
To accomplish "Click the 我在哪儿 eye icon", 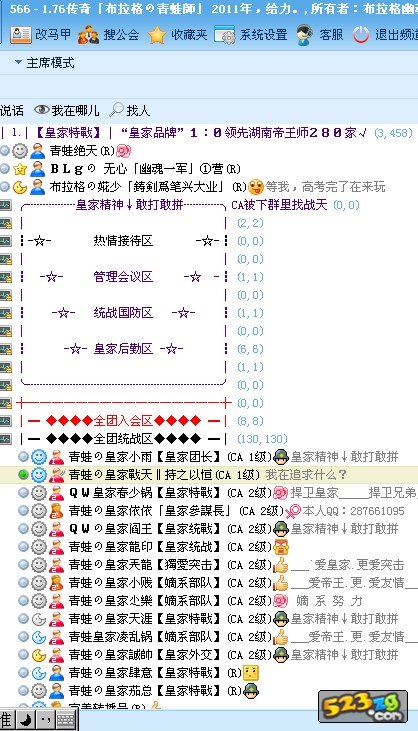I will 42,110.
